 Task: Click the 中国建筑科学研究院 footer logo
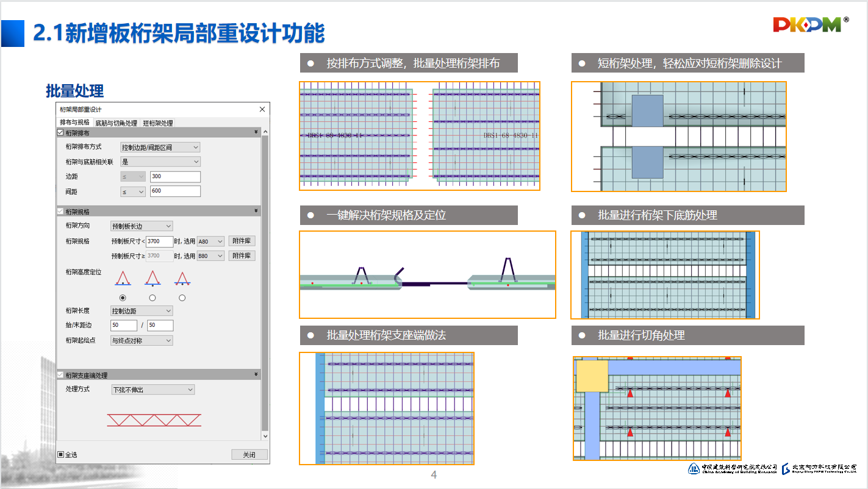click(x=733, y=468)
